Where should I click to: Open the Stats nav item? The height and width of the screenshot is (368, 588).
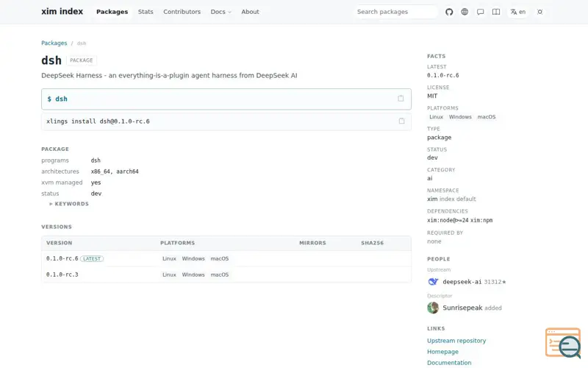point(146,12)
